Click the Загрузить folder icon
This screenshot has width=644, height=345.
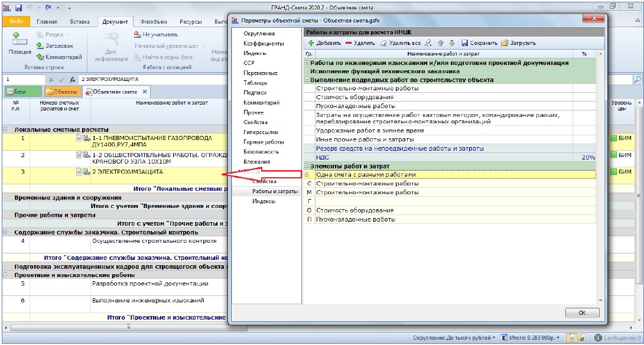[x=505, y=43]
